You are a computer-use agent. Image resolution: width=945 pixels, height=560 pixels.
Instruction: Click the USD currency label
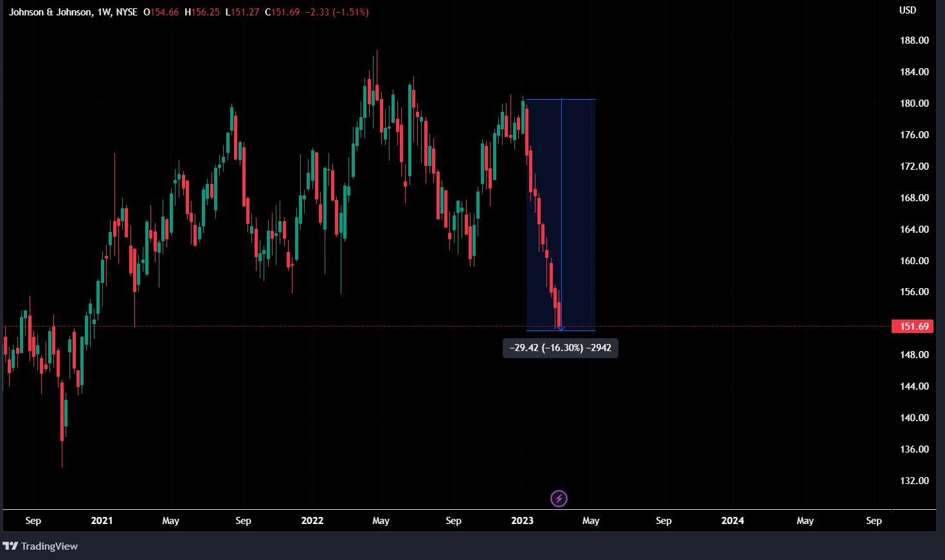(x=908, y=10)
